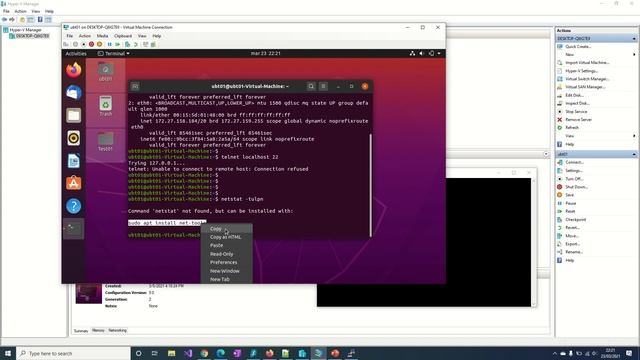This screenshot has width=640, height=360.
Task: Click the orange Save toolbar icon in VM Connection
Action: [99, 44]
